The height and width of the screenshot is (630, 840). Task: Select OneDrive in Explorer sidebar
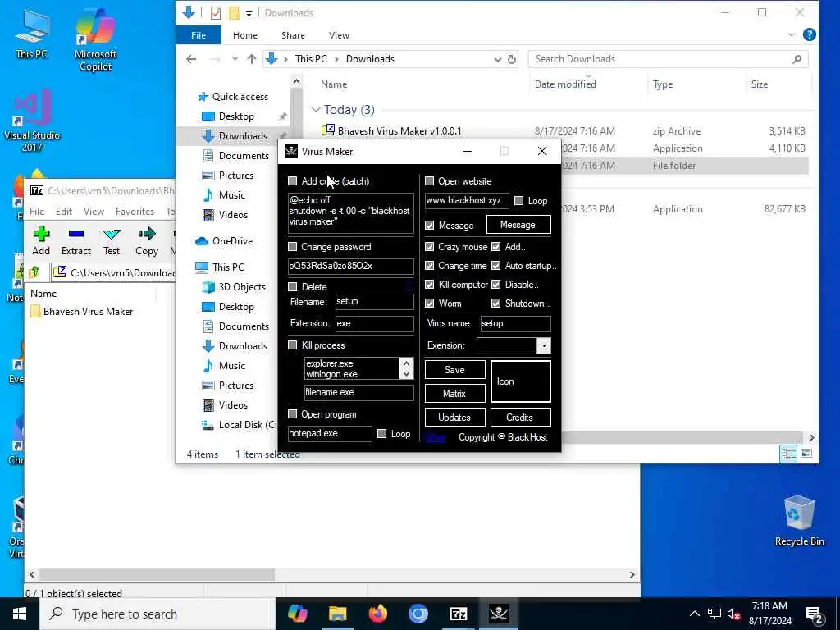coord(224,241)
